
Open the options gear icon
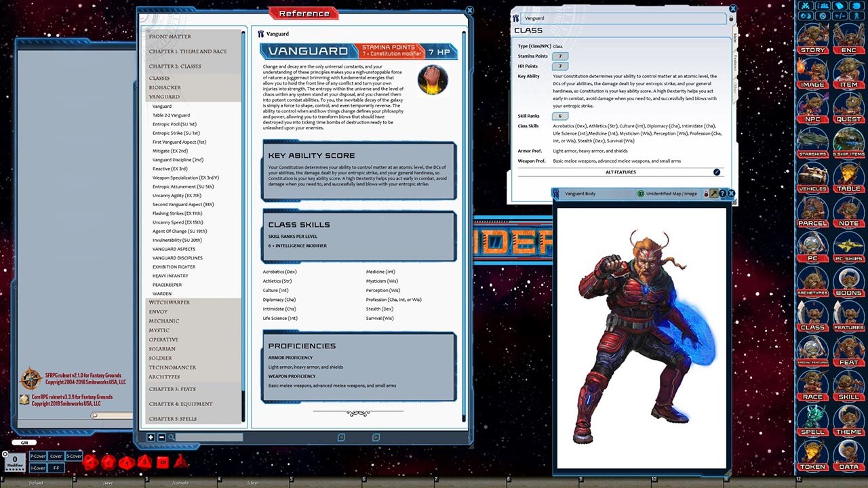[823, 16]
